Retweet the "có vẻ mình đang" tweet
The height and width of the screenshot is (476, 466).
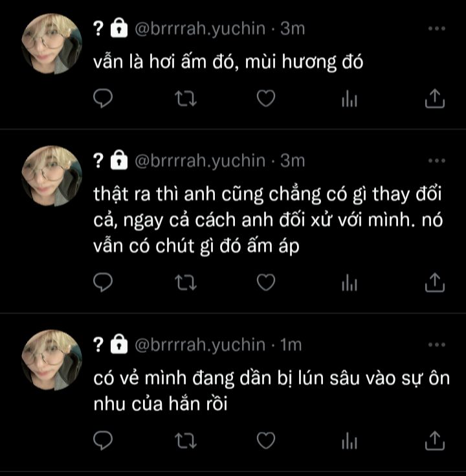pos(186,441)
